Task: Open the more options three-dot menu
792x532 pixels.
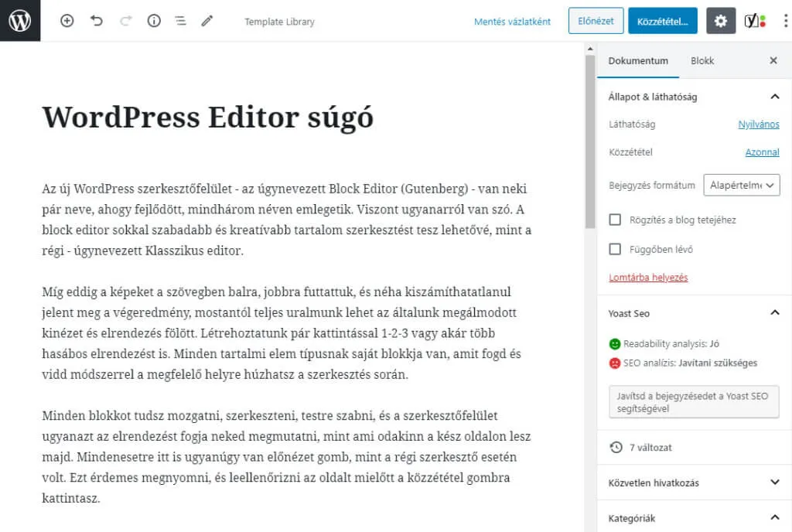Action: pos(786,21)
